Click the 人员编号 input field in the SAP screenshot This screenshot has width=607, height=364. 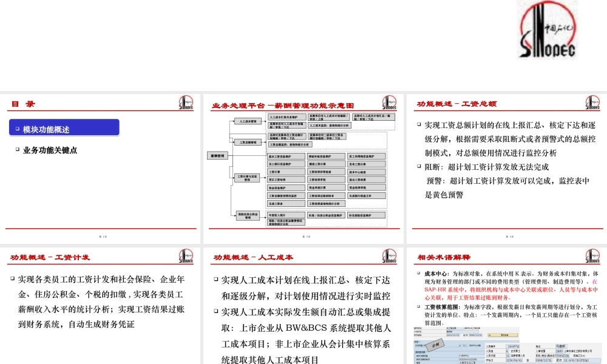coord(512,345)
